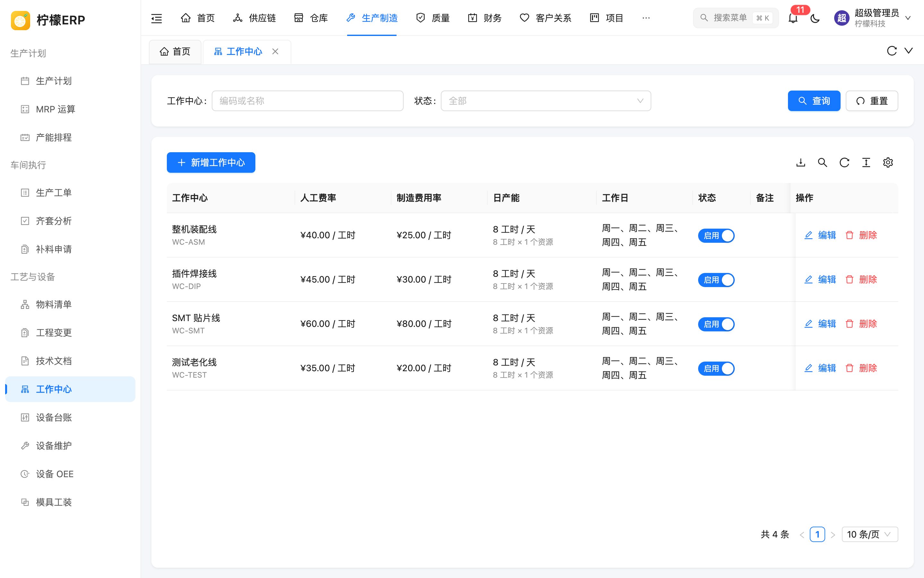
Task: Expand the user account dropdown arrow
Action: coord(908,18)
